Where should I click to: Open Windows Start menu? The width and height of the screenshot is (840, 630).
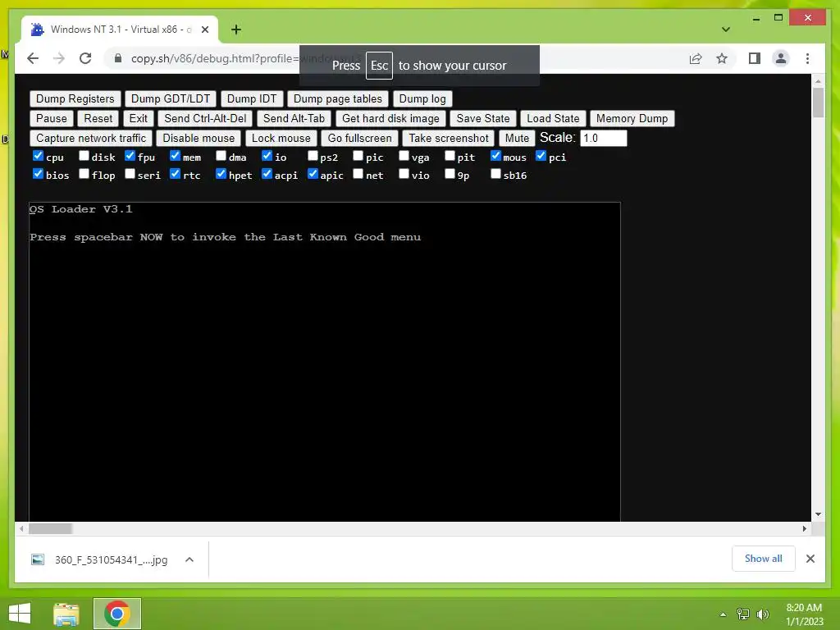pos(20,614)
